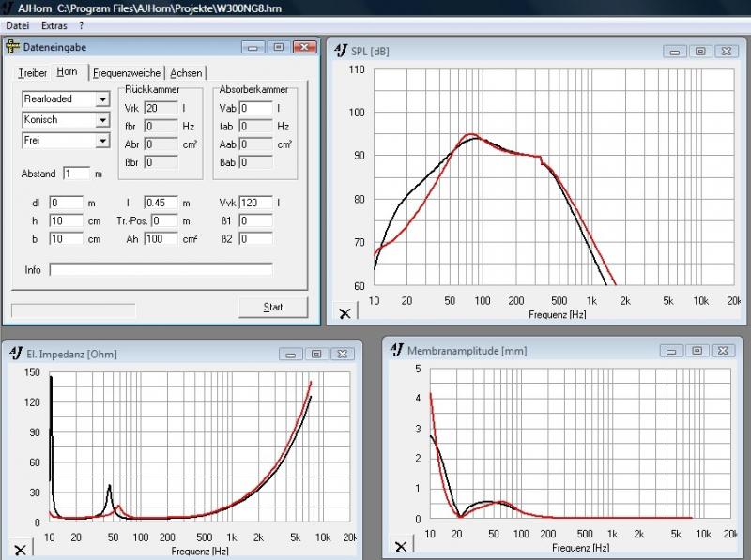
Task: Minimize the Membranamplitude window
Action: point(671,351)
